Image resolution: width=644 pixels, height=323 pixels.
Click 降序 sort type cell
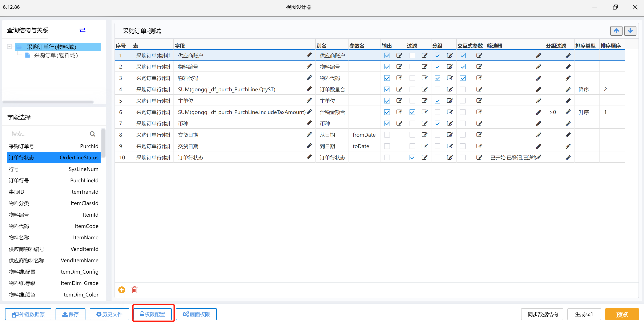(587, 89)
